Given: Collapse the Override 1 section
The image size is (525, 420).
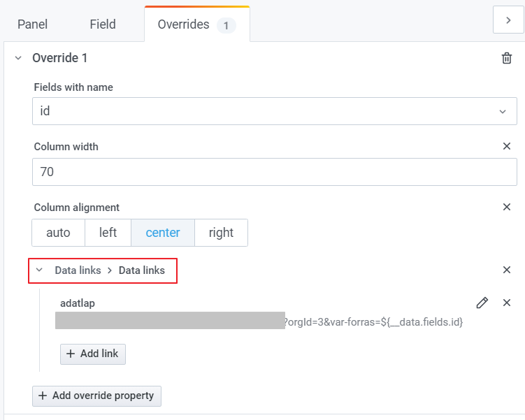Looking at the screenshot, I should [x=18, y=58].
